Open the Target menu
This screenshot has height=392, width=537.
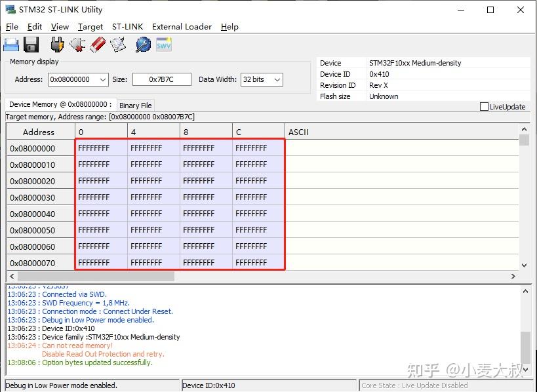pos(90,27)
